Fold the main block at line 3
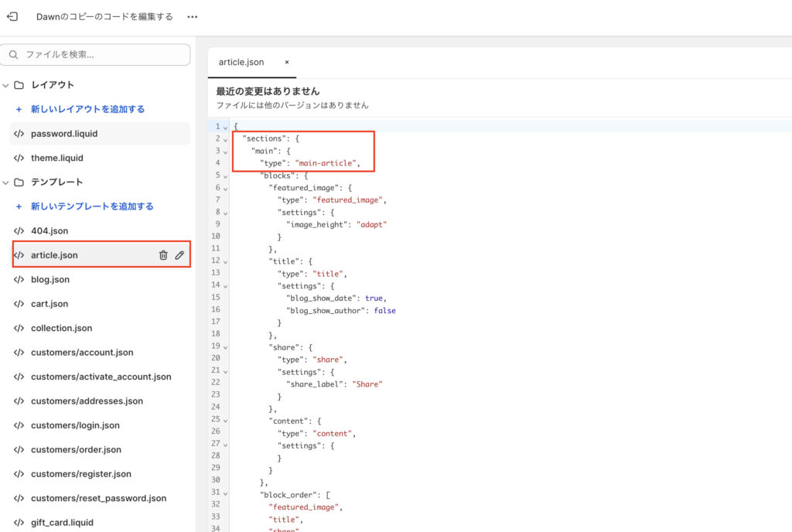 pyautogui.click(x=225, y=152)
